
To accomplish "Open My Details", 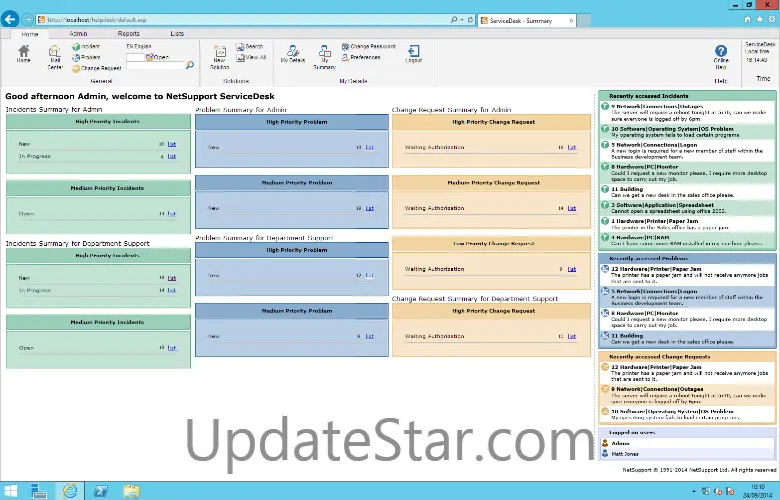I will click(293, 54).
